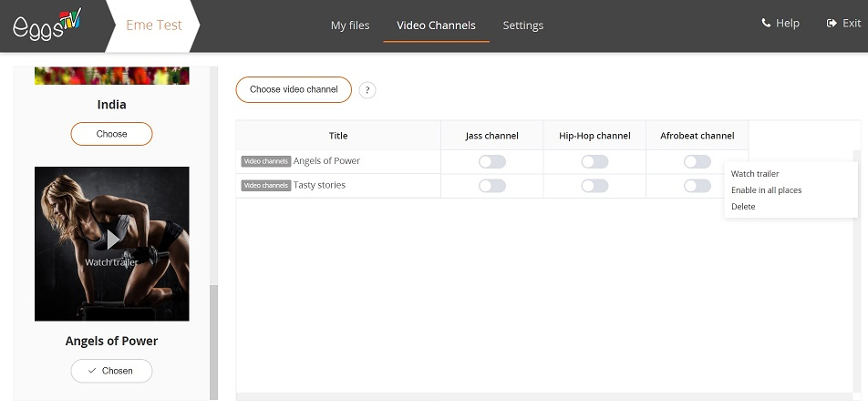Enable Afrobeat channel for Tasty stories
The image size is (868, 409).
(697, 186)
